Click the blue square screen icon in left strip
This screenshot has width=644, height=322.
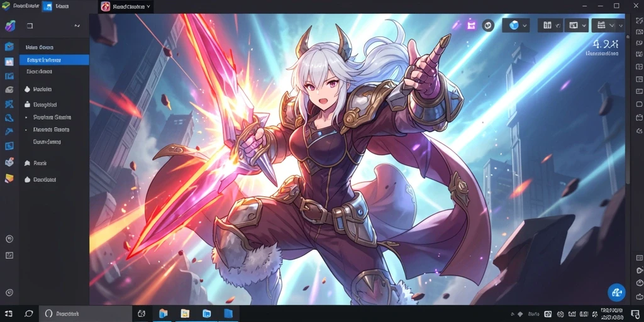9,146
